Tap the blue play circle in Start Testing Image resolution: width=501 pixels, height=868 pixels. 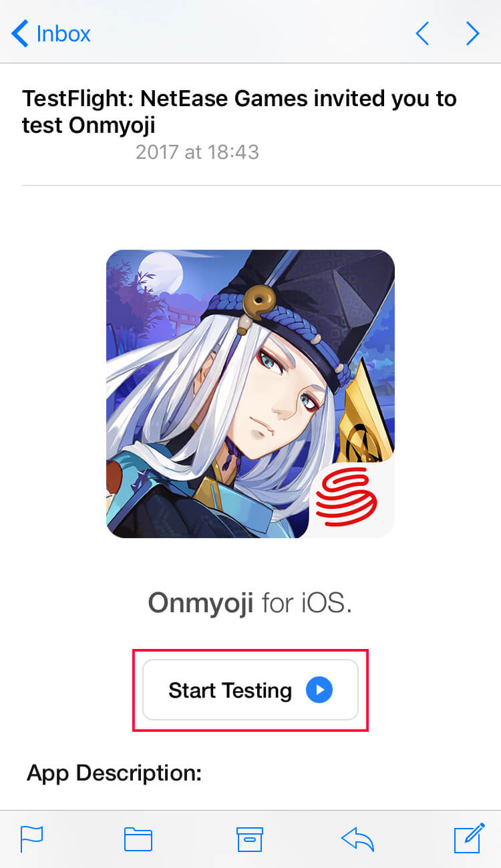319,690
